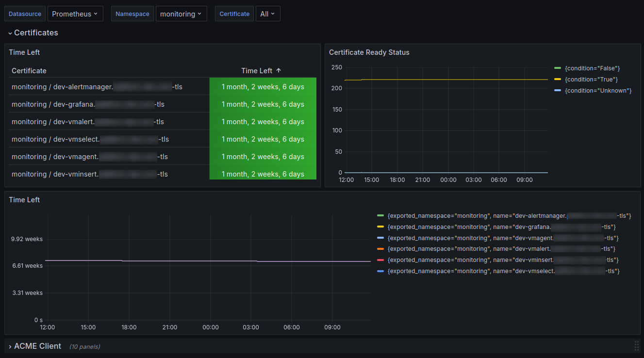This screenshot has height=358, width=644.
Task: Click the orange dev-vmalert legend color marker
Action: [x=380, y=249]
